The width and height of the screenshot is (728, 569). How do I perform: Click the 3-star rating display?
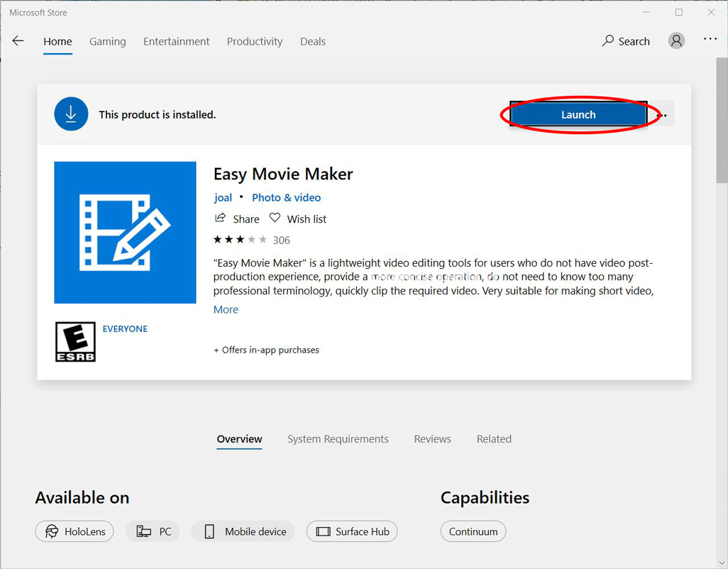click(x=241, y=240)
